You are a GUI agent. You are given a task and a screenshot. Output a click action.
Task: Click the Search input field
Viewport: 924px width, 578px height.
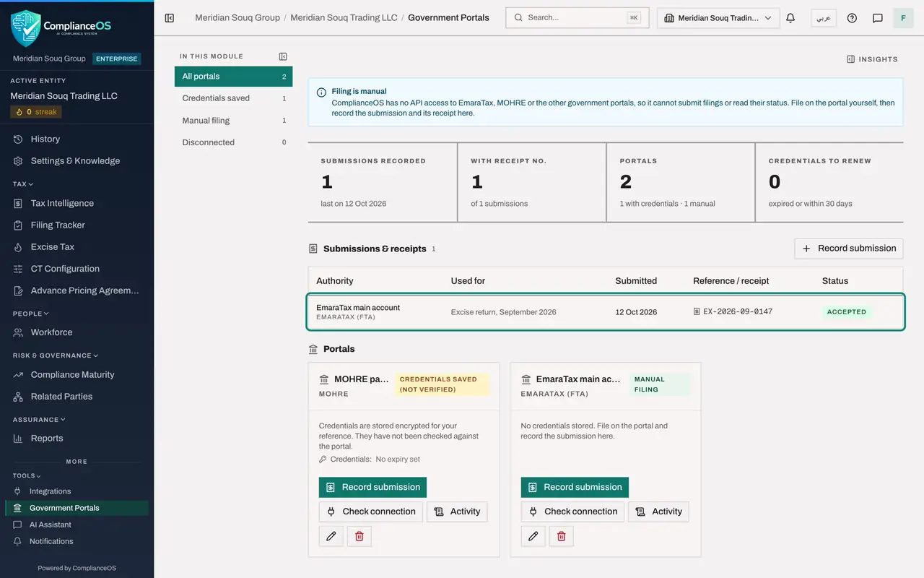pyautogui.click(x=577, y=18)
